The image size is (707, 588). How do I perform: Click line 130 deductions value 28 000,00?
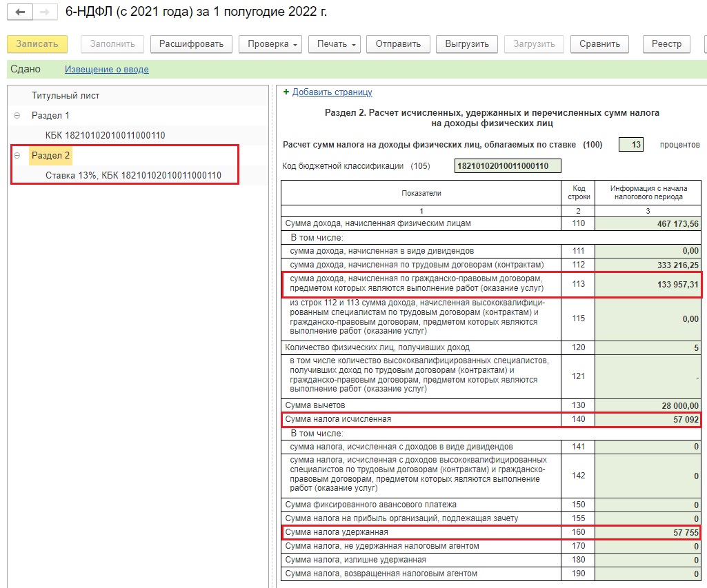pos(648,405)
